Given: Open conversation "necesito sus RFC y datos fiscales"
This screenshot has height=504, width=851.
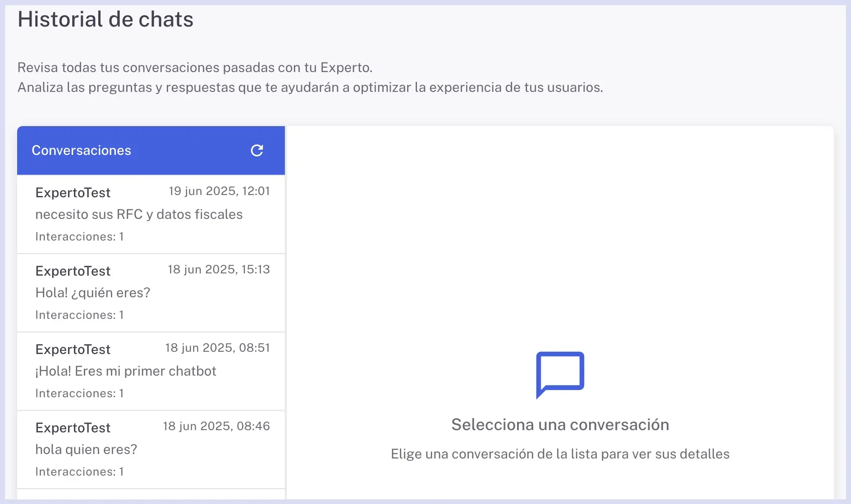Looking at the screenshot, I should pyautogui.click(x=151, y=214).
